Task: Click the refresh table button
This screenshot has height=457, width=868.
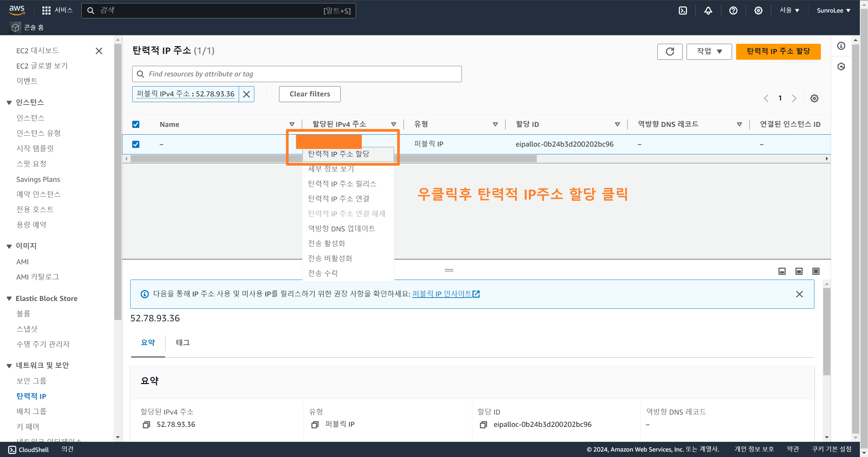Action: (670, 52)
